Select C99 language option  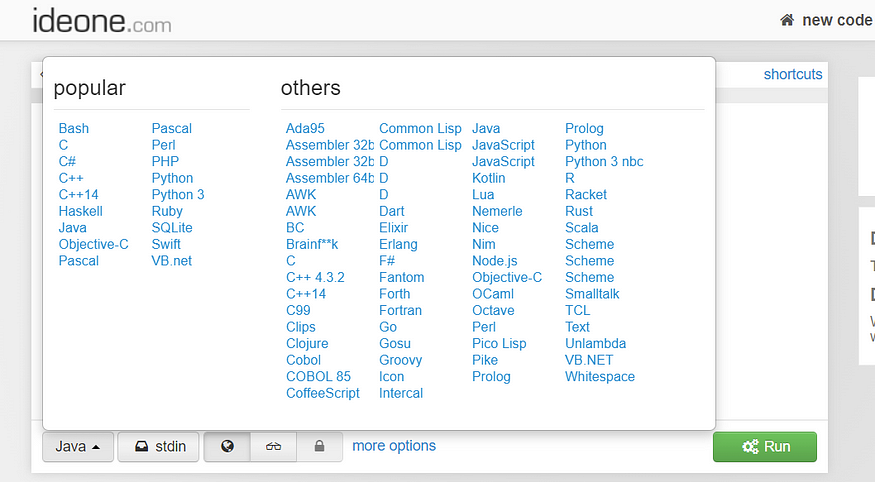click(x=298, y=311)
